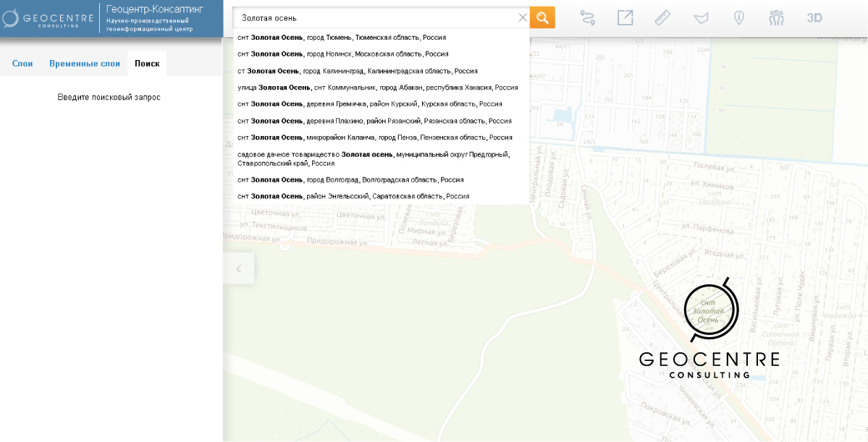This screenshot has height=442, width=868.
Task: Choose снт Золотая Осень, район Энгельсский
Action: (381, 196)
